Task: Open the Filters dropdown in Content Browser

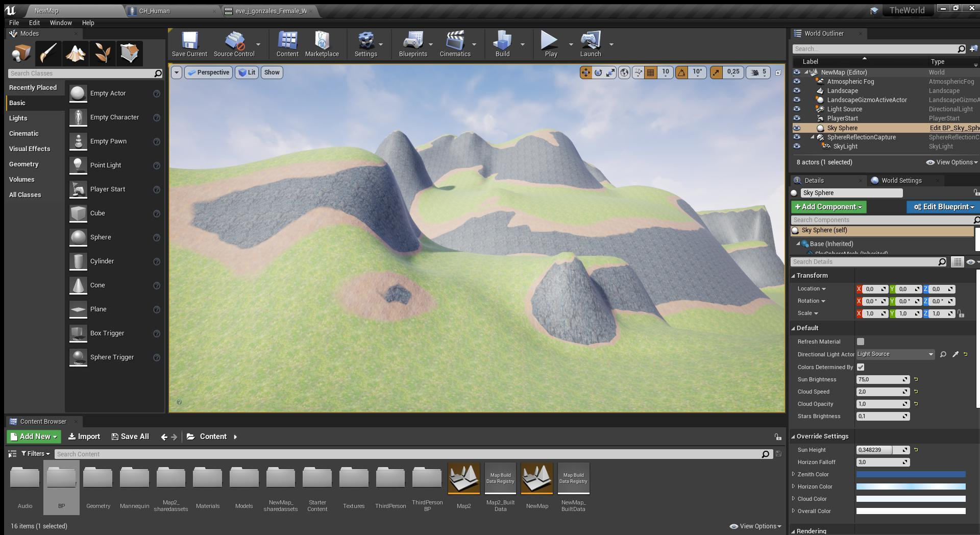Action: point(35,454)
